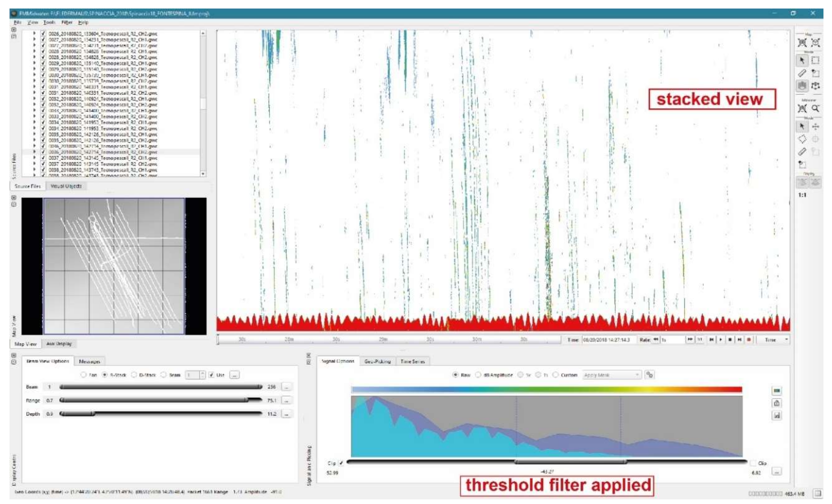Click the 1:1 scale button
Image resolution: width=832 pixels, height=504 pixels.
[802, 195]
